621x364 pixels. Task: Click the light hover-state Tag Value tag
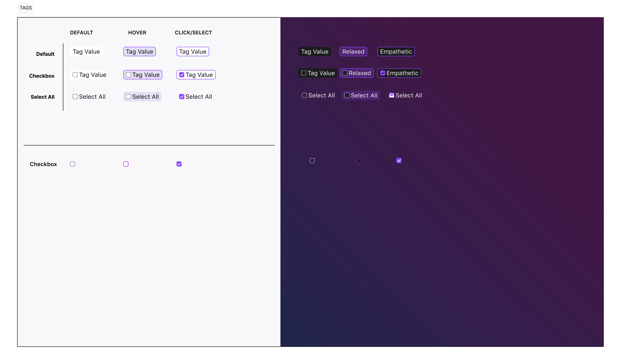point(139,52)
